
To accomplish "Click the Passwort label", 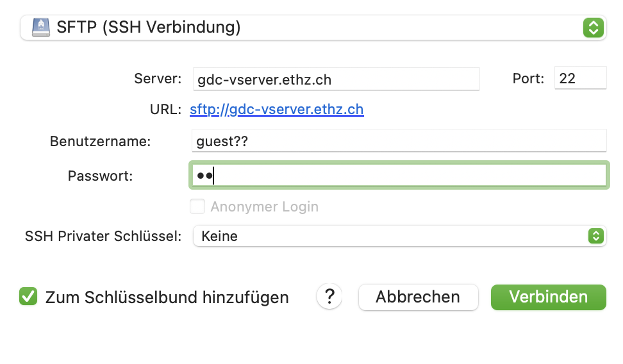I will point(100,176).
